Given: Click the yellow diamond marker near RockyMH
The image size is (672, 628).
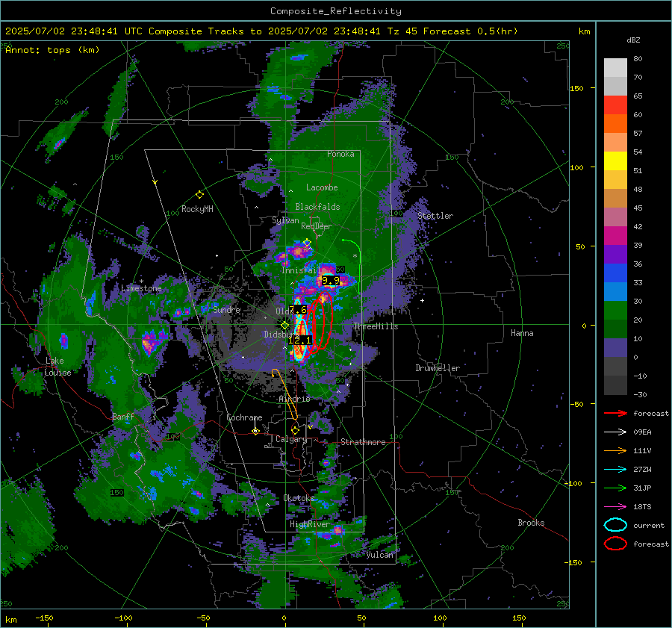Looking at the screenshot, I should 199,195.
